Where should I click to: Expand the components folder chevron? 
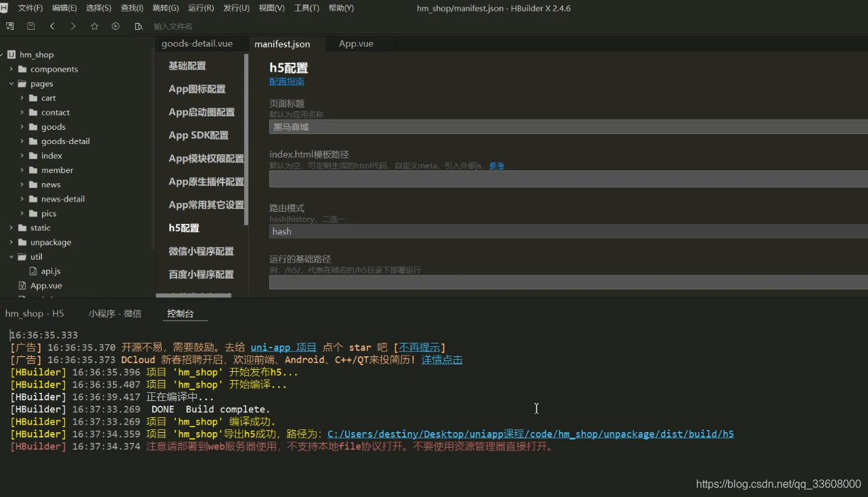point(12,69)
